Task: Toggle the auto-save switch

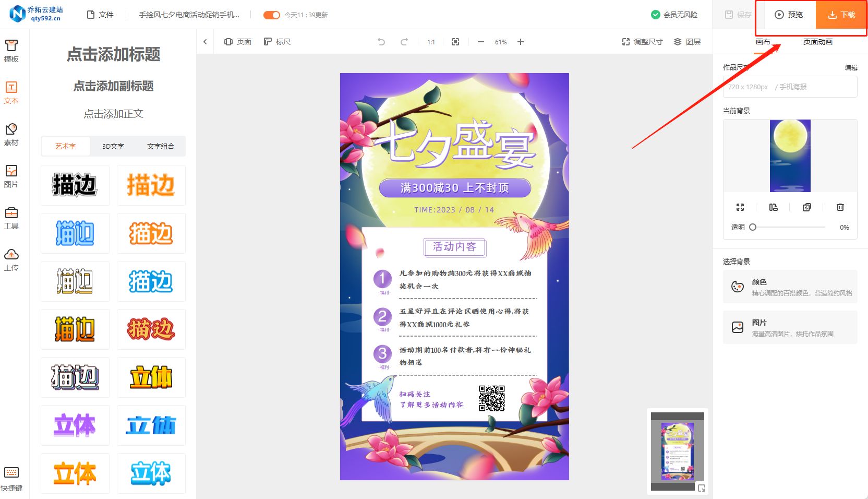Action: 271,15
